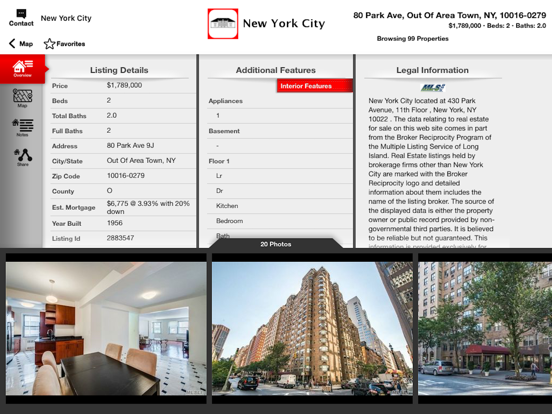Click the Legal Information heading
Image resolution: width=552 pixels, height=414 pixels.
point(432,70)
